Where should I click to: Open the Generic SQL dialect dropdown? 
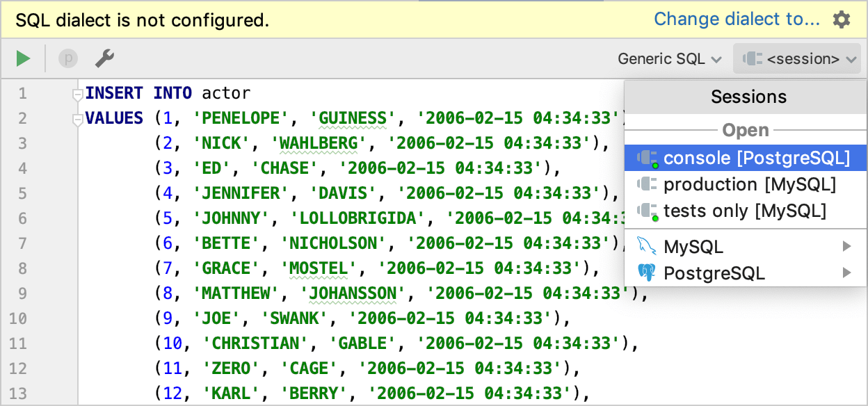669,59
